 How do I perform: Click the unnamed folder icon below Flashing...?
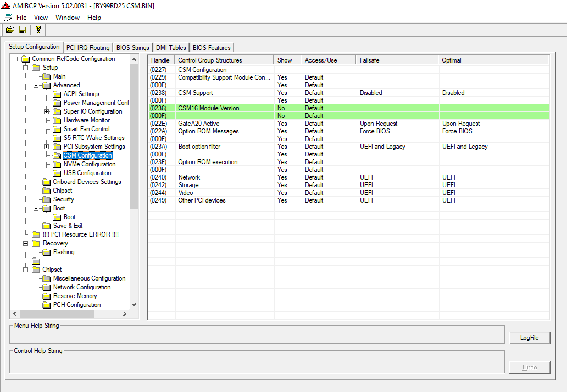click(x=36, y=261)
